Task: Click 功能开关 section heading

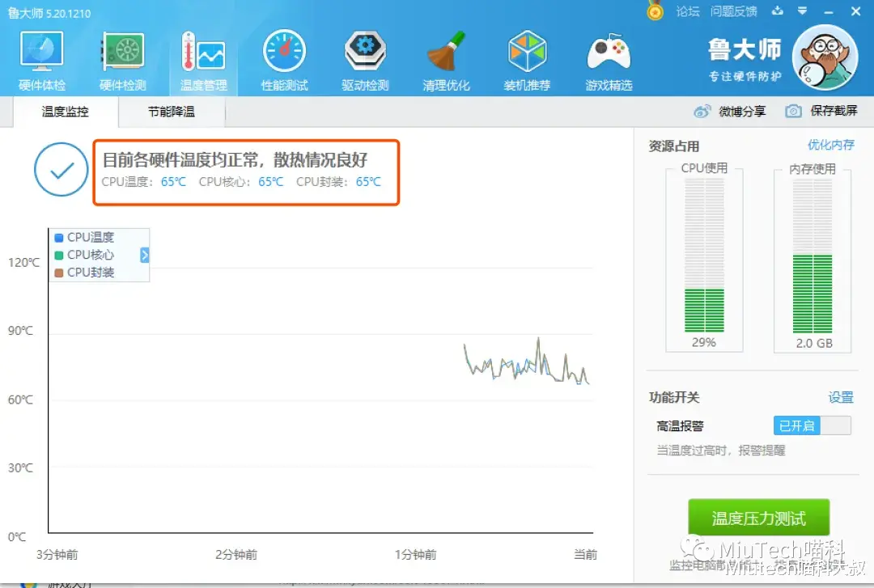Action: point(674,397)
